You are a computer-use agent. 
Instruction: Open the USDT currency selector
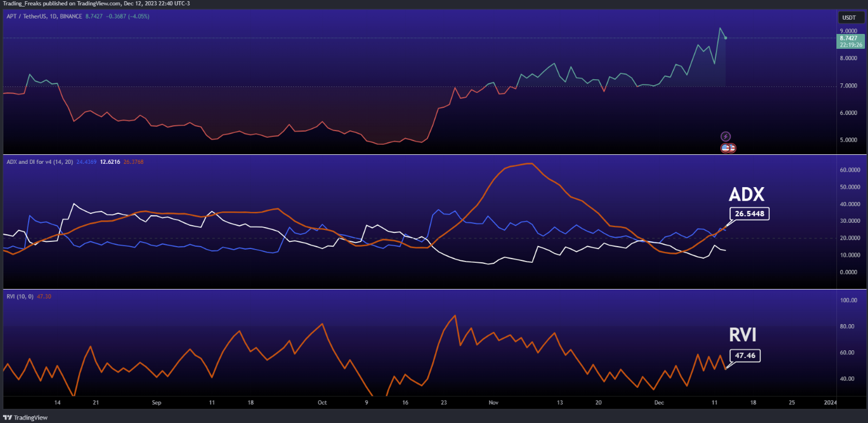(848, 17)
